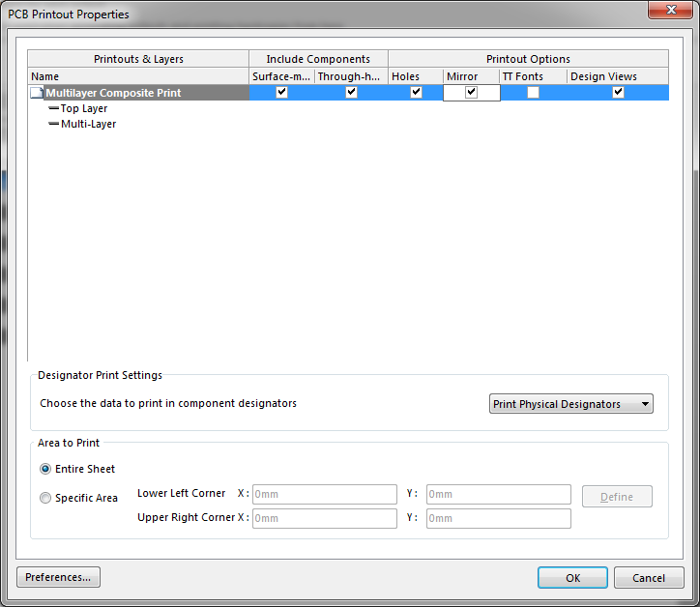
Task: Click the Name column header
Action: tap(138, 76)
